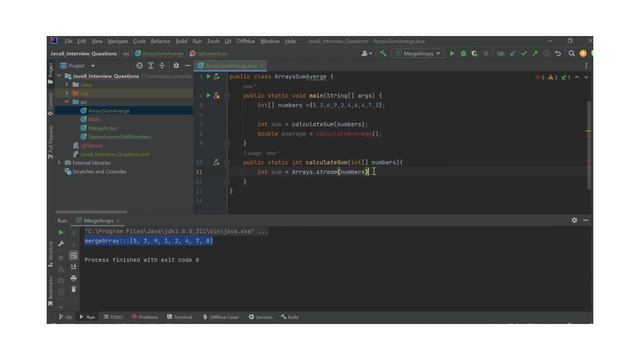This screenshot has width=640, height=360.
Task: Click the Scroll to End icon in the Run console
Action: click(73, 267)
